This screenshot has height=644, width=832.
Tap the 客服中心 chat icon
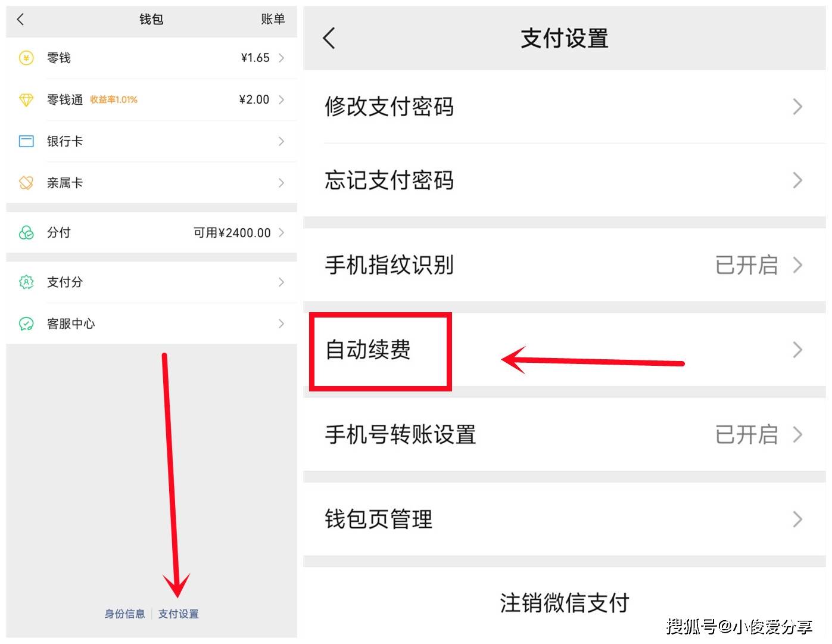click(x=26, y=323)
